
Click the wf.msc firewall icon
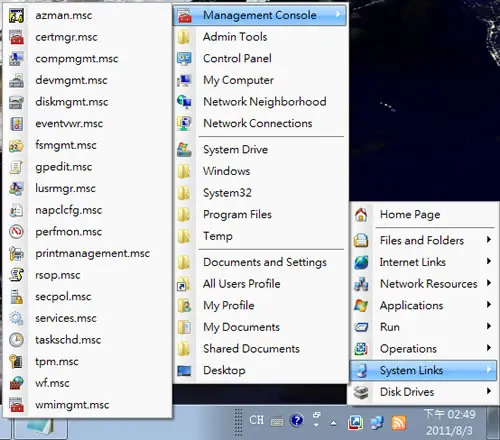click(16, 383)
